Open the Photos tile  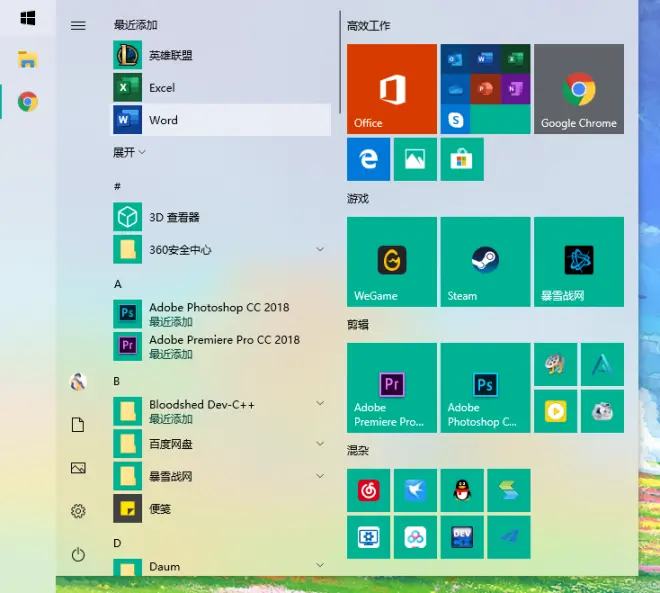[415, 160]
